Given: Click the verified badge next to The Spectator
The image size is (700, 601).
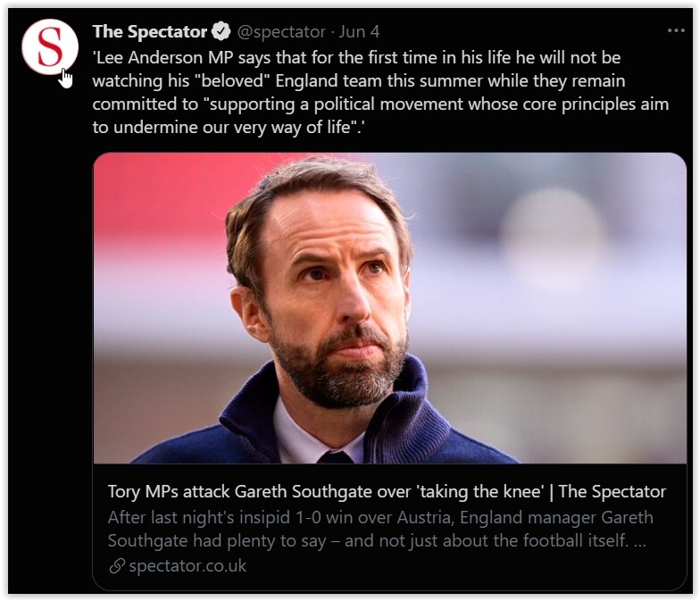Looking at the screenshot, I should [x=221, y=32].
